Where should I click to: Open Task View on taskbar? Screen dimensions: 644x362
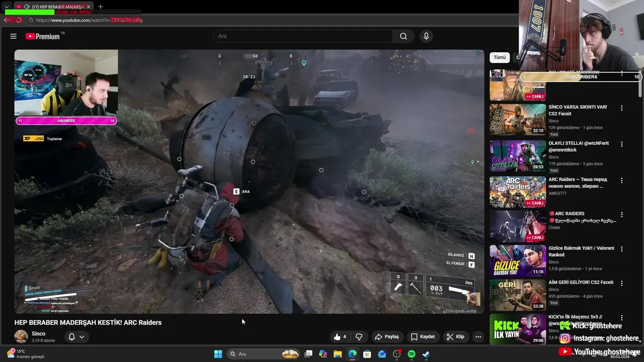(308, 354)
